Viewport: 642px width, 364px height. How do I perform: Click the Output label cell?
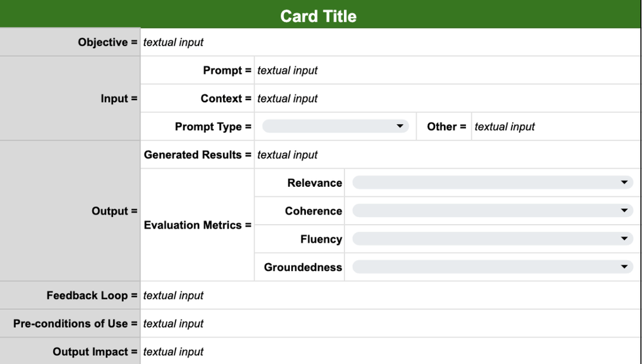tap(70, 211)
